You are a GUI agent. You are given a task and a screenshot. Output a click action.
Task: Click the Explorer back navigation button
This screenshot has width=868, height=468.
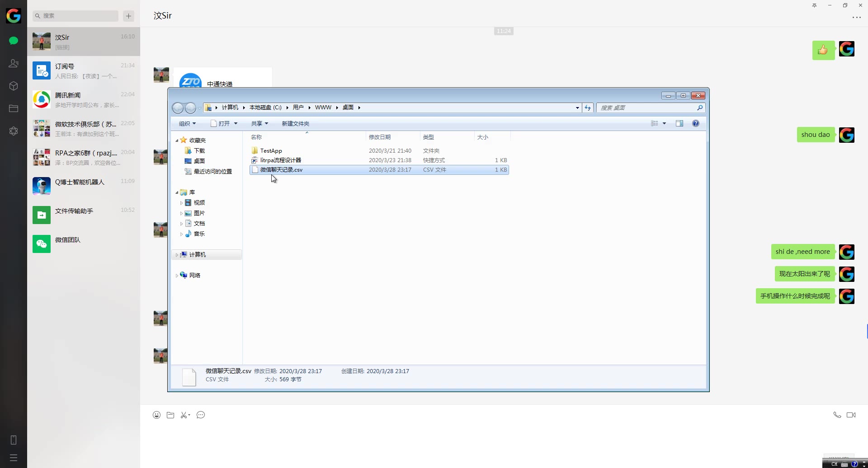click(x=178, y=108)
